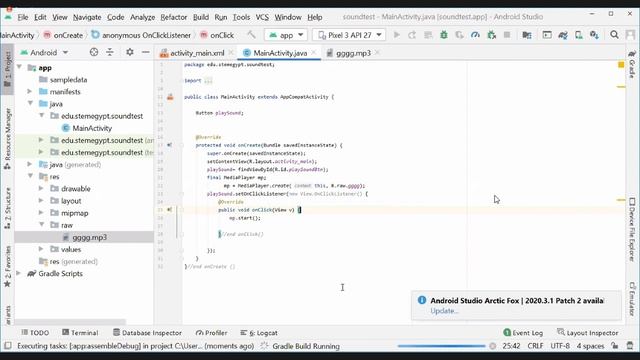
Task: Click the CRLF line separator in status bar
Action: (x=535, y=346)
